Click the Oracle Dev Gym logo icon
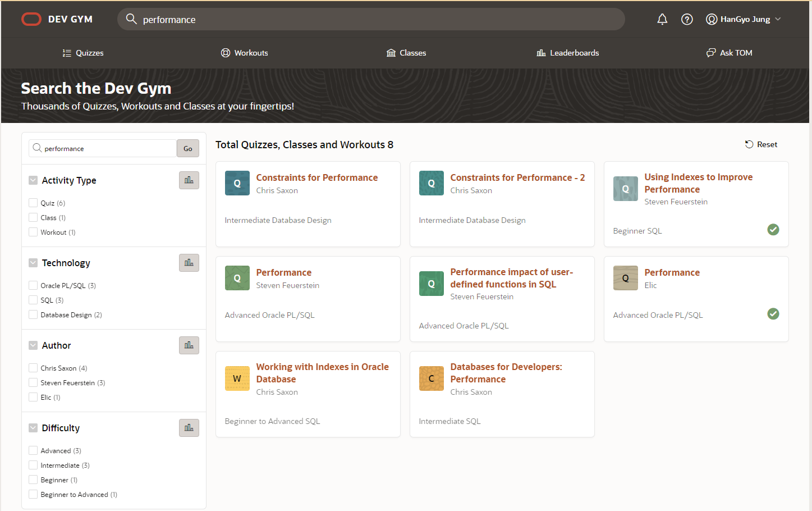Image resolution: width=812 pixels, height=511 pixels. 31,19
